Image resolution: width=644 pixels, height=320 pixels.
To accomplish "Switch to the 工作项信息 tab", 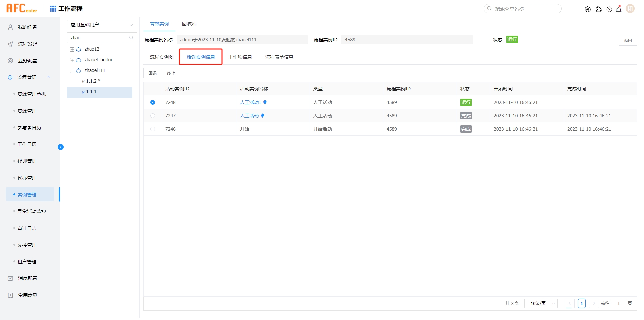I will point(240,57).
